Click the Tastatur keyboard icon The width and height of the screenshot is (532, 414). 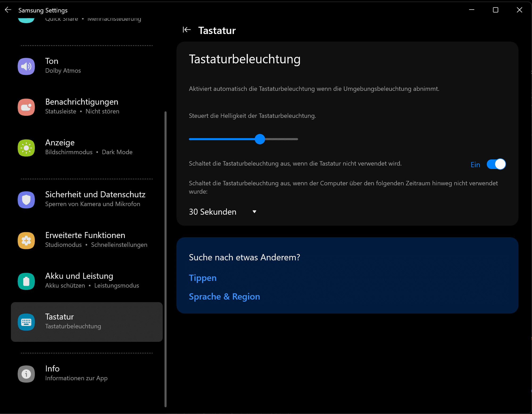coord(26,322)
